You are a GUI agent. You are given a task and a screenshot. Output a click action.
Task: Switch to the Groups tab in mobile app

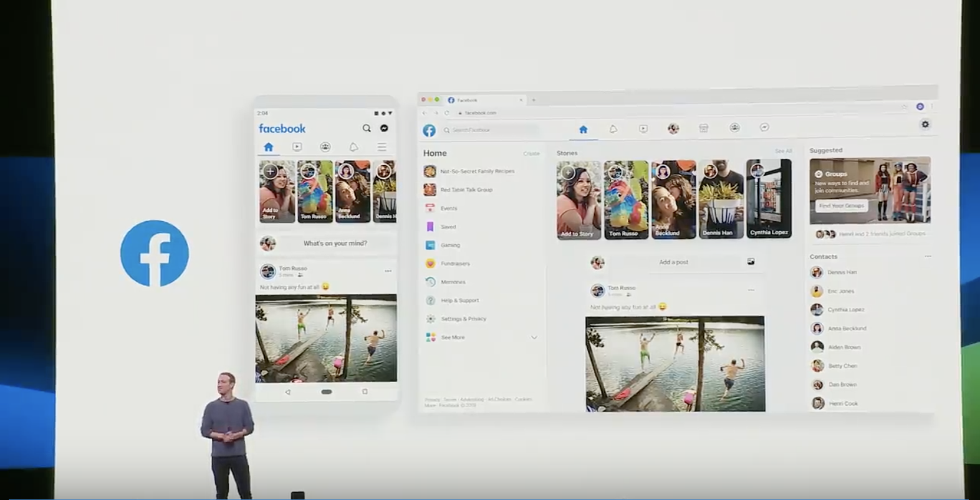[325, 147]
